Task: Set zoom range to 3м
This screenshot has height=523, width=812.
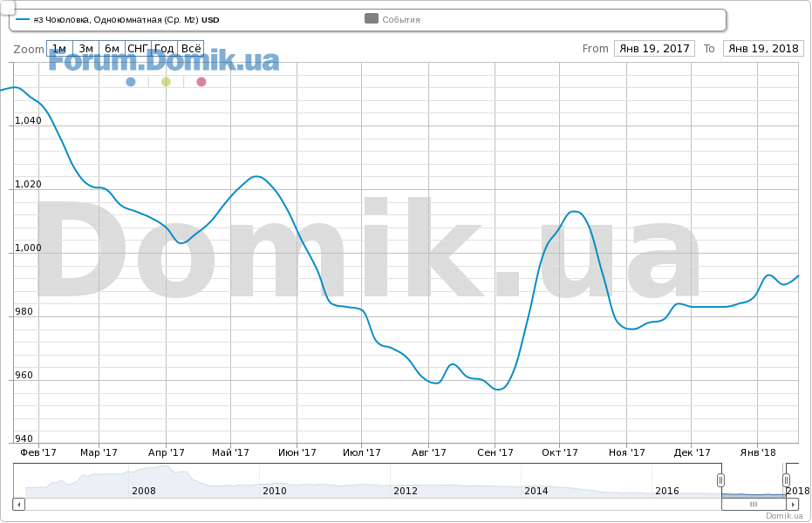Action: coord(86,49)
